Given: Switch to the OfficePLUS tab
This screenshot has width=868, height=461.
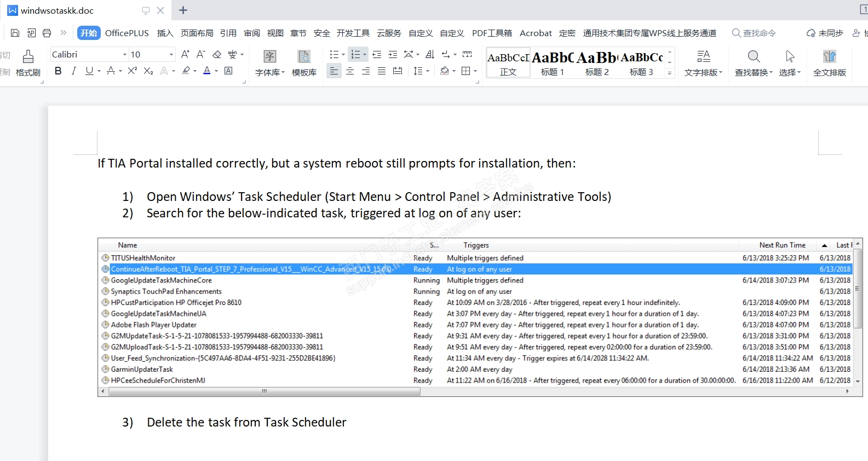Looking at the screenshot, I should coord(127,33).
